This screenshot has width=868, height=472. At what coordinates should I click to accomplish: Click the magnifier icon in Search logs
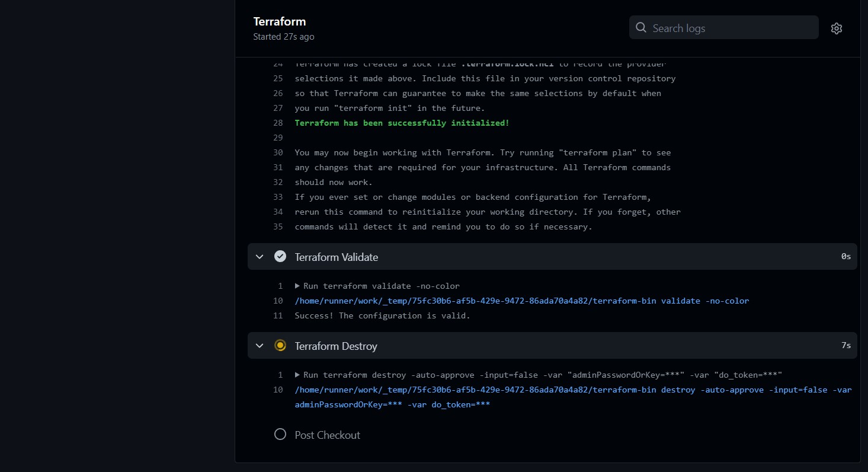point(640,28)
